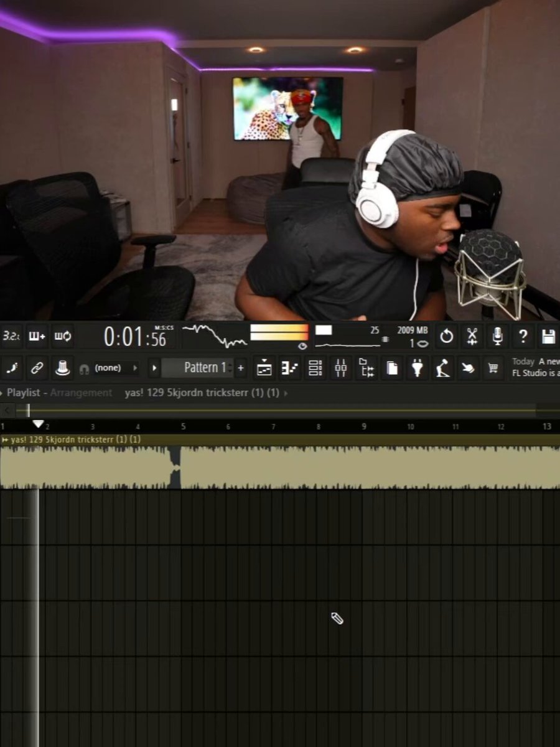
Task: Open the Browser panel icon
Action: 366,368
